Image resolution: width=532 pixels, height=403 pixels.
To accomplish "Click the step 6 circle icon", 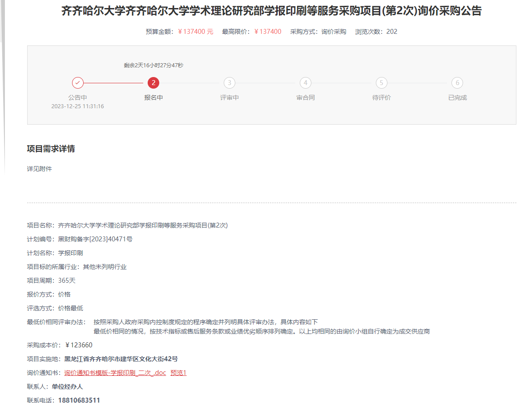I will (457, 83).
